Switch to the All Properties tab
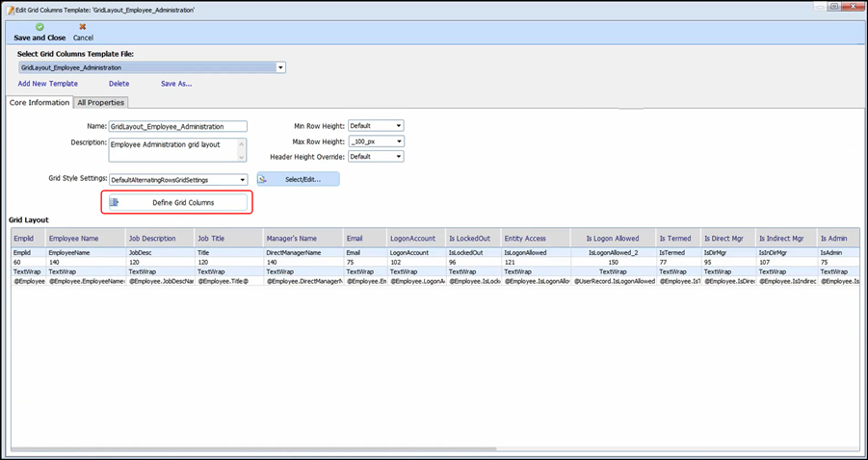This screenshot has height=460, width=868. [101, 103]
